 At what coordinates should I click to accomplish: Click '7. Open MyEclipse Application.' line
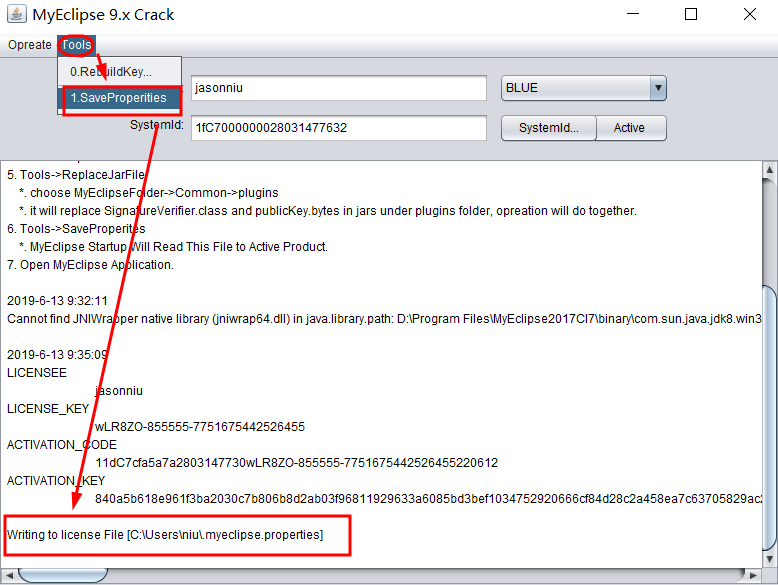click(x=90, y=265)
